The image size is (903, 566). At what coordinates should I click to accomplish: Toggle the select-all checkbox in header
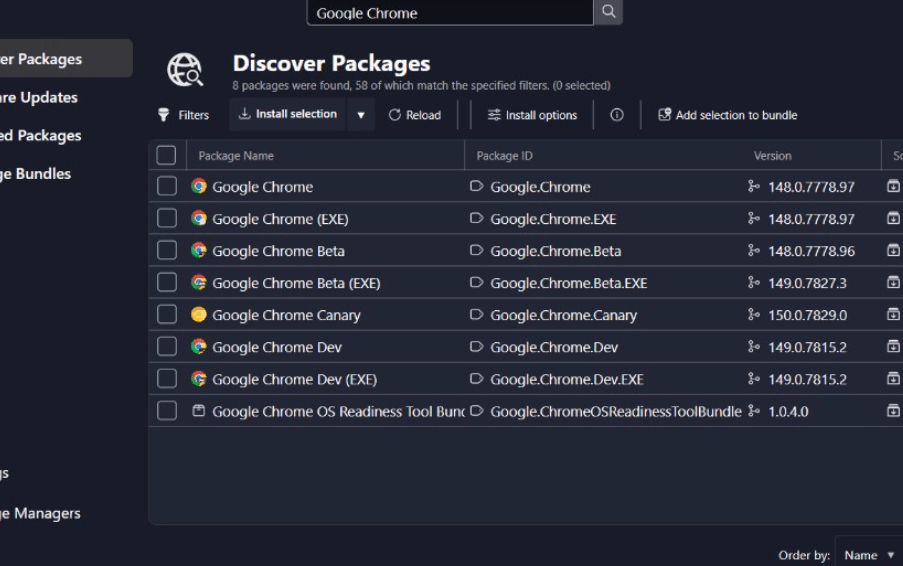point(166,155)
